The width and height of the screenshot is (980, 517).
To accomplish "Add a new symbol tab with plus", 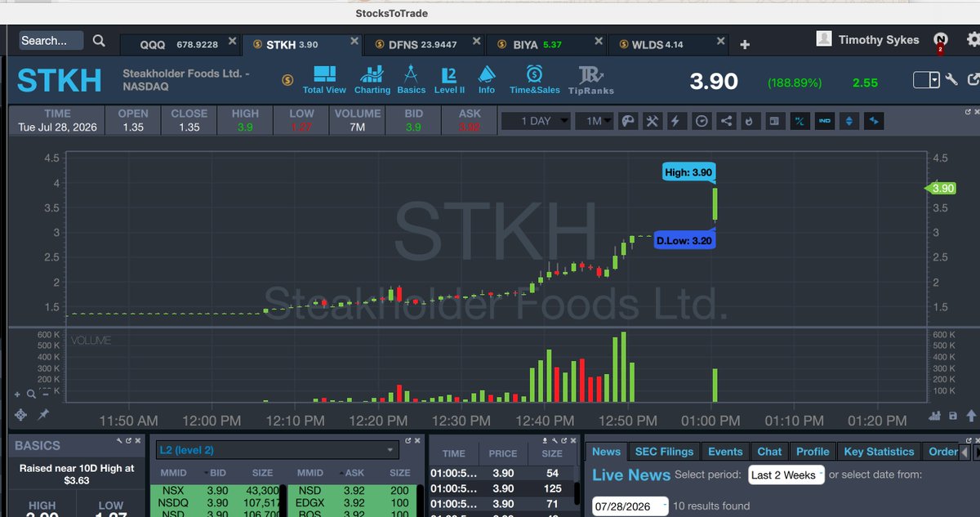I will pyautogui.click(x=745, y=45).
